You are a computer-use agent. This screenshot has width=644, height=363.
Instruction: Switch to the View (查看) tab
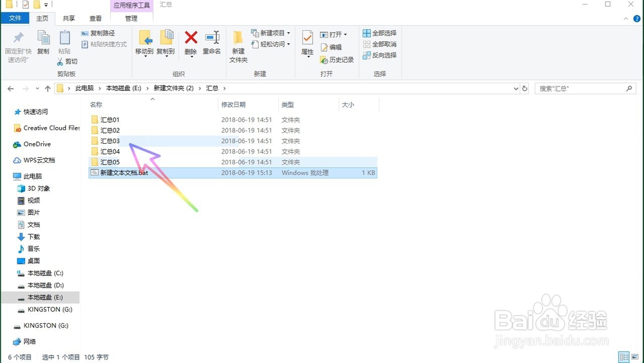tap(95, 18)
